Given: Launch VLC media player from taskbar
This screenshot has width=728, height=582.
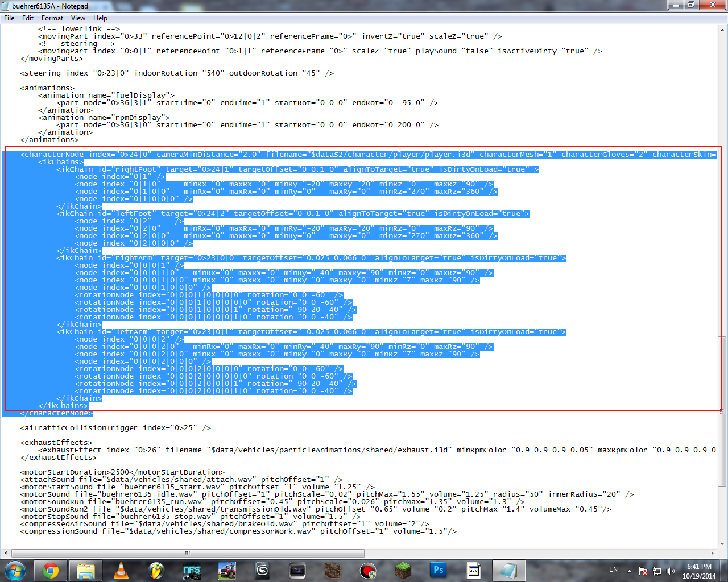Looking at the screenshot, I should [x=121, y=571].
